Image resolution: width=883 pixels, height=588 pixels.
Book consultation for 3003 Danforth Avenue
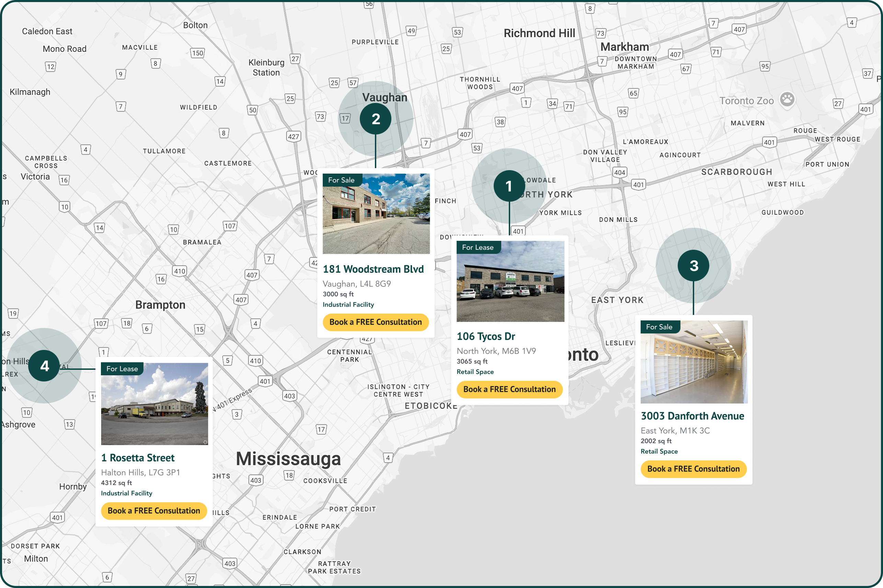pyautogui.click(x=693, y=469)
